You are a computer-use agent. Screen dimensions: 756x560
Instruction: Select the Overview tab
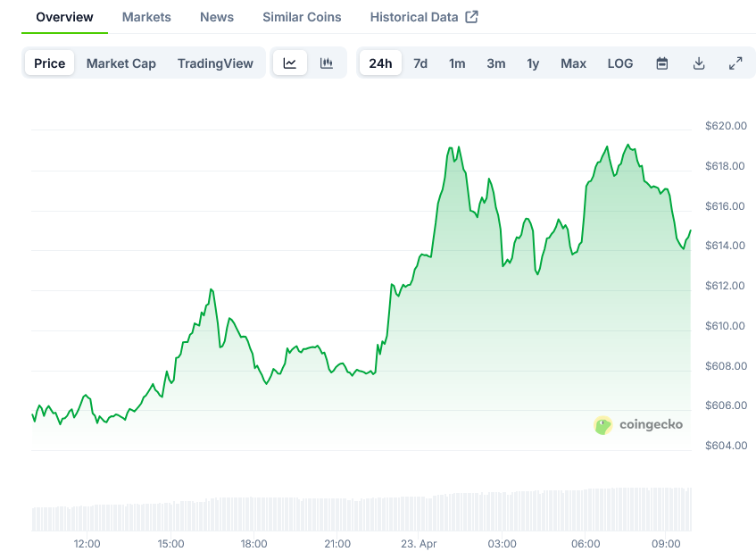(x=64, y=17)
